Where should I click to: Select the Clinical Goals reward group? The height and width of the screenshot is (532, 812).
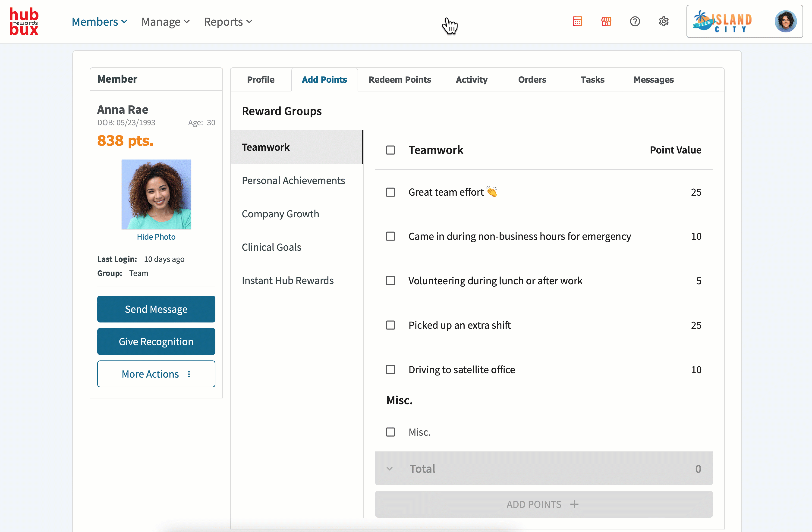coord(271,247)
